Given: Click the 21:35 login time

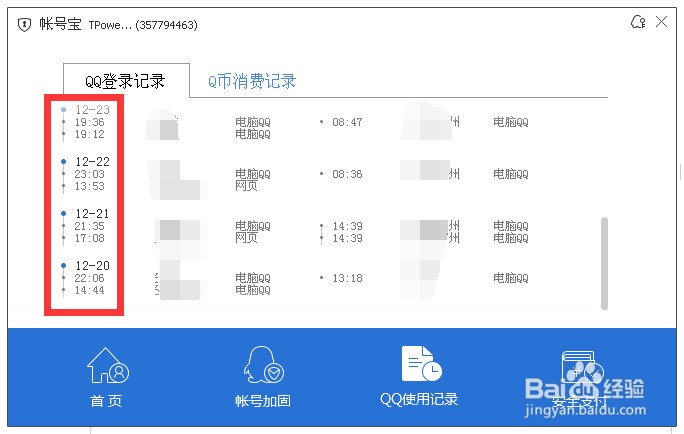Looking at the screenshot, I should click(x=89, y=226).
